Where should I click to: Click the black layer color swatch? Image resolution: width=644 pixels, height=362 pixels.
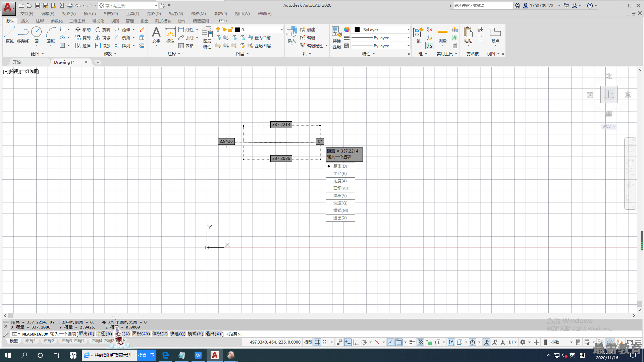tap(237, 29)
